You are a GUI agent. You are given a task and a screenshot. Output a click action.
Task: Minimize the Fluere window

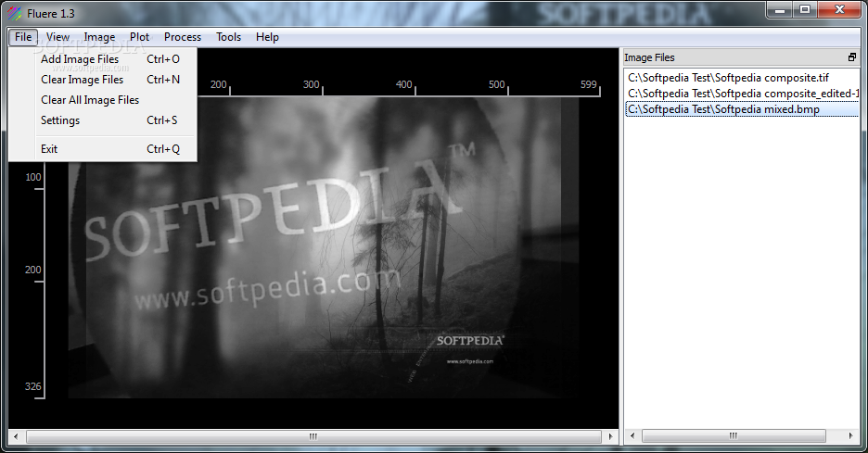tap(781, 9)
